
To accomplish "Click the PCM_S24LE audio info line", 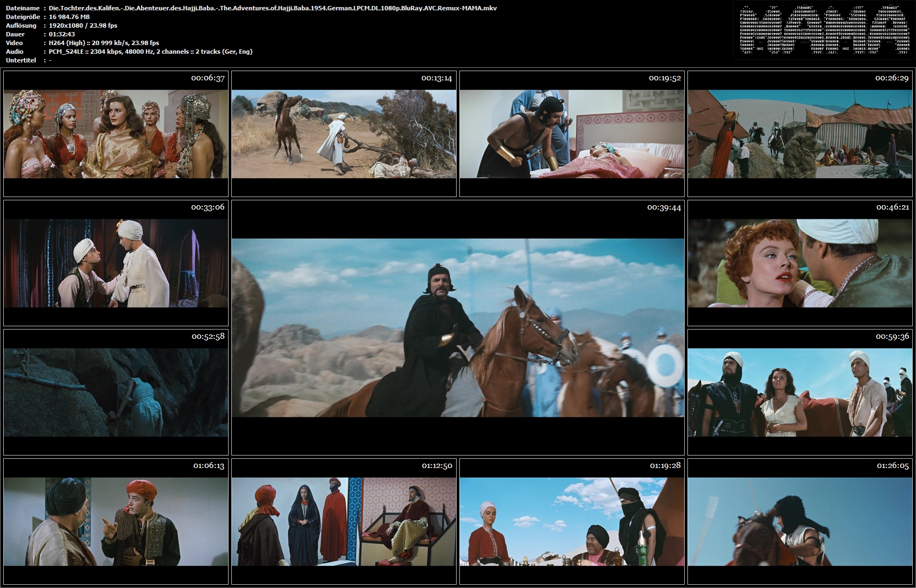I will (x=150, y=52).
